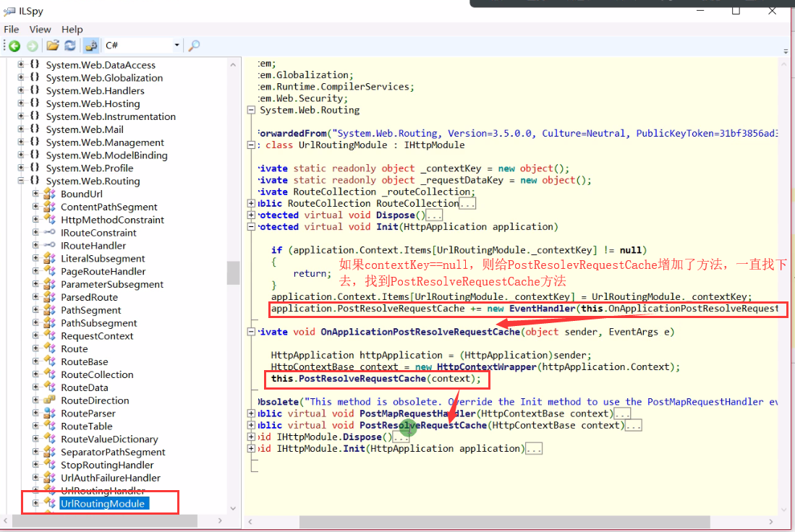Screen dimensions: 795x532
Task: Click the toolbar overflow arrow at right
Action: click(x=786, y=51)
